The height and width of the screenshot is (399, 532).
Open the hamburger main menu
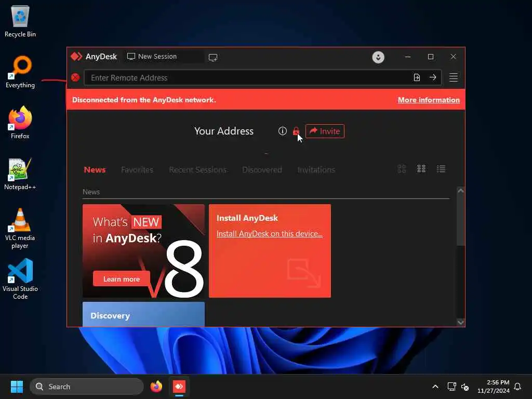[453, 77]
